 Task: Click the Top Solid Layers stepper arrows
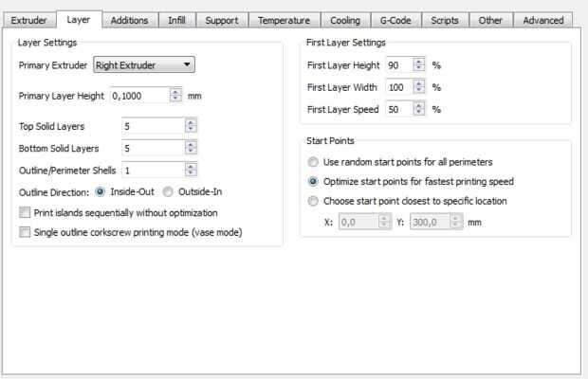tap(190, 125)
